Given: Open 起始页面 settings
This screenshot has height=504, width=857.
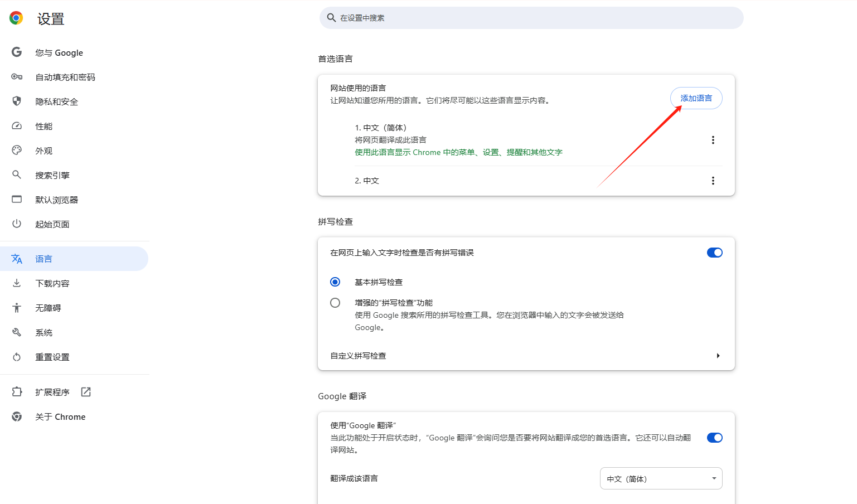Looking at the screenshot, I should coord(74,224).
